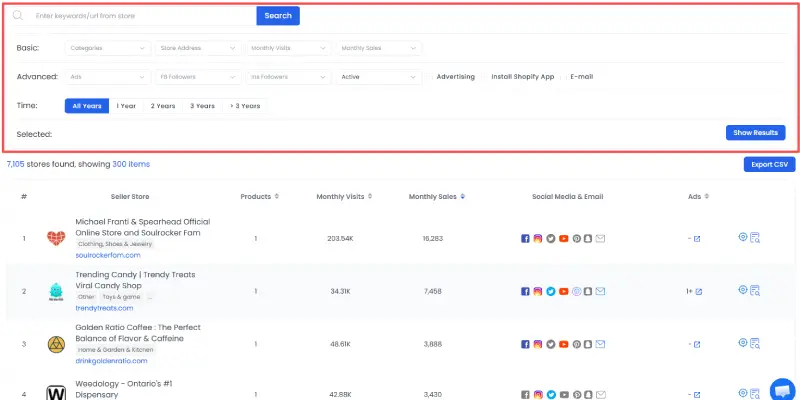This screenshot has height=400, width=800.
Task: Select the 2 Years time filter
Action: pos(163,106)
